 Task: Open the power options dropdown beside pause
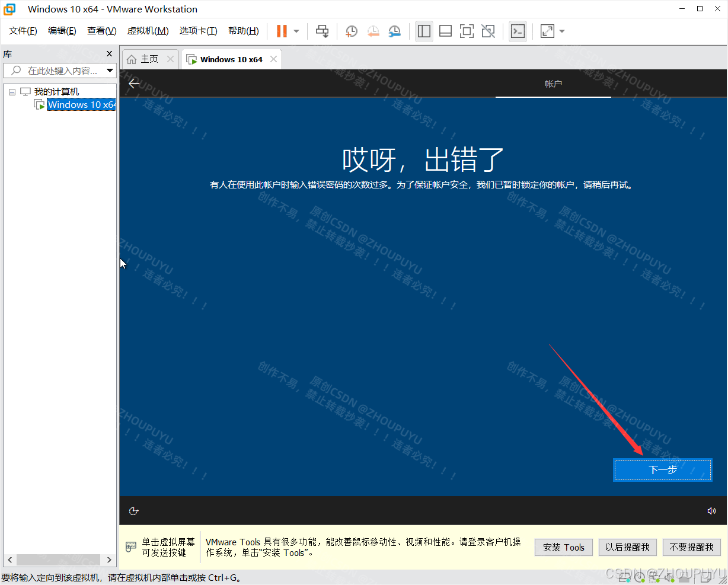click(x=296, y=31)
